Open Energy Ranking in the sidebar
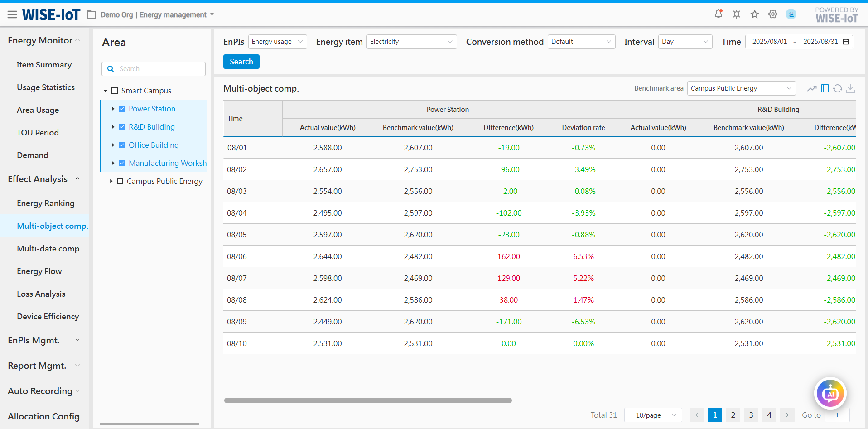Image resolution: width=868 pixels, height=429 pixels. (46, 203)
